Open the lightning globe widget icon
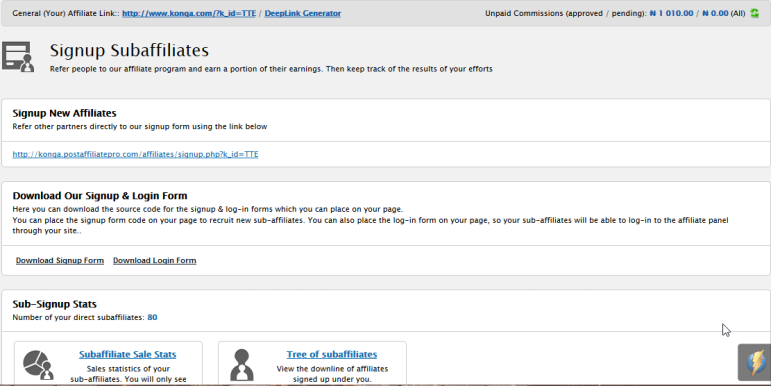The height and width of the screenshot is (386, 771). pos(755,362)
